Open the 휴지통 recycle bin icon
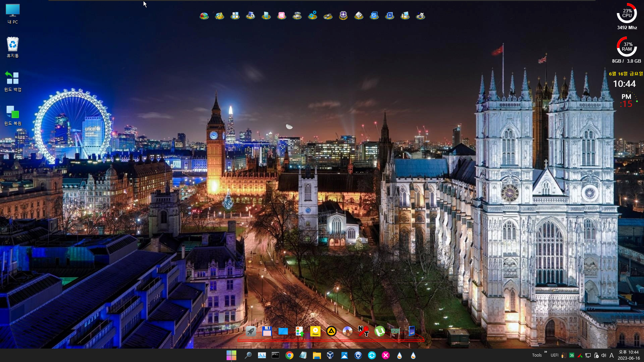 coord(13,47)
